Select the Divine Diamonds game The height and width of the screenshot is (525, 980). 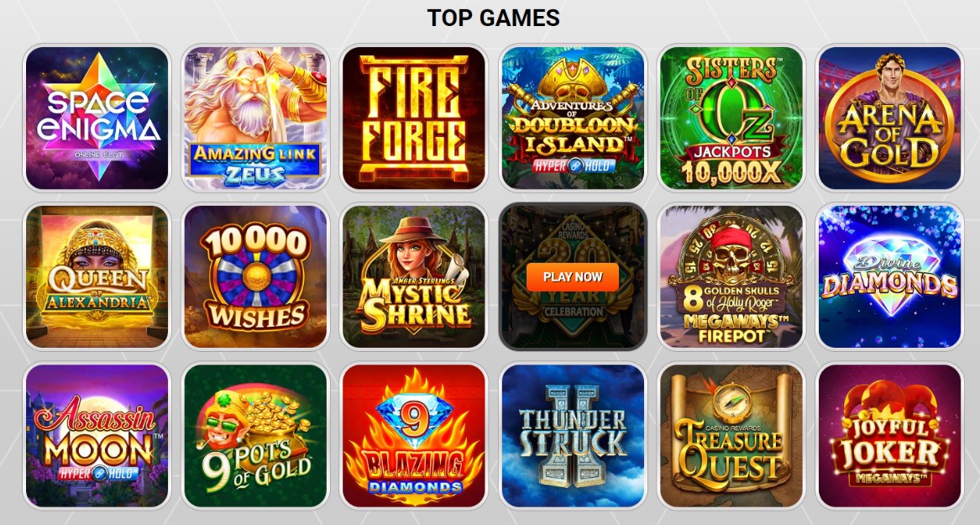click(x=890, y=276)
